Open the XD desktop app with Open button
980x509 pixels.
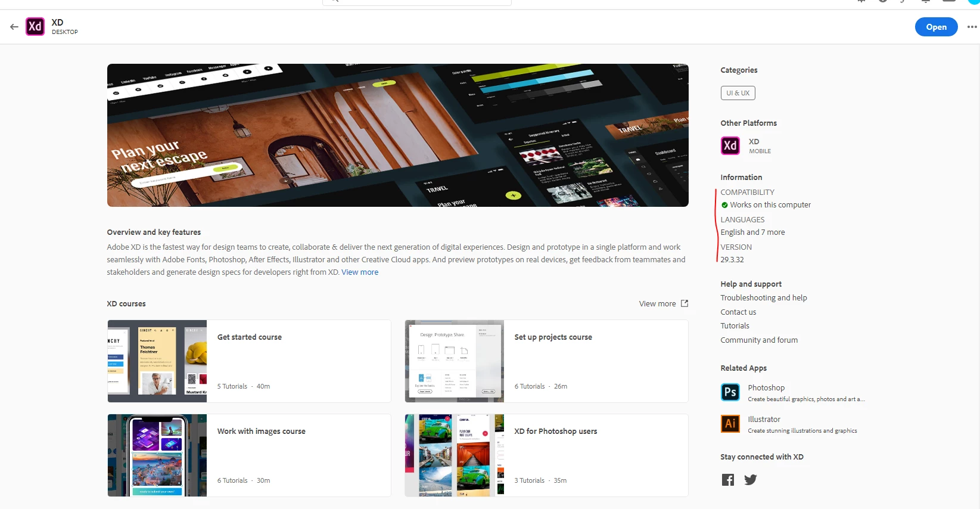tap(936, 27)
